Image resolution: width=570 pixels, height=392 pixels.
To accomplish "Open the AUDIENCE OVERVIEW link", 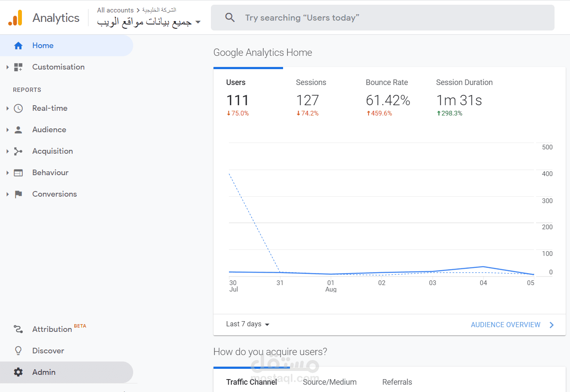I will pos(506,325).
